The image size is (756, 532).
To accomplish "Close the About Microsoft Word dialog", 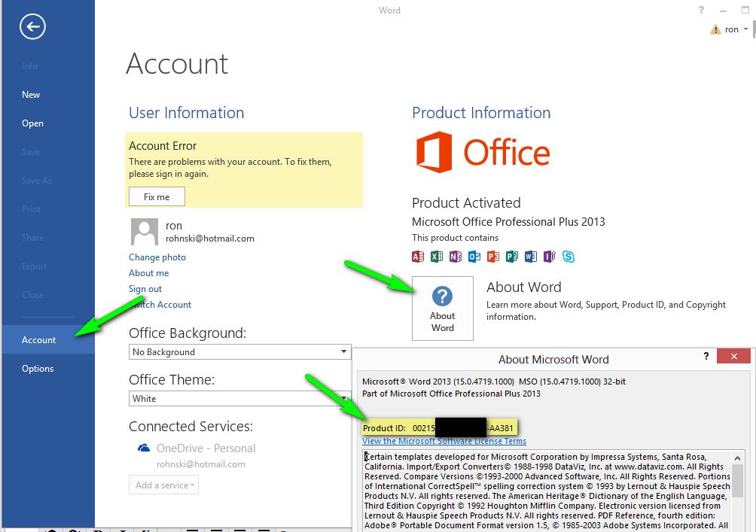I will pyautogui.click(x=734, y=356).
